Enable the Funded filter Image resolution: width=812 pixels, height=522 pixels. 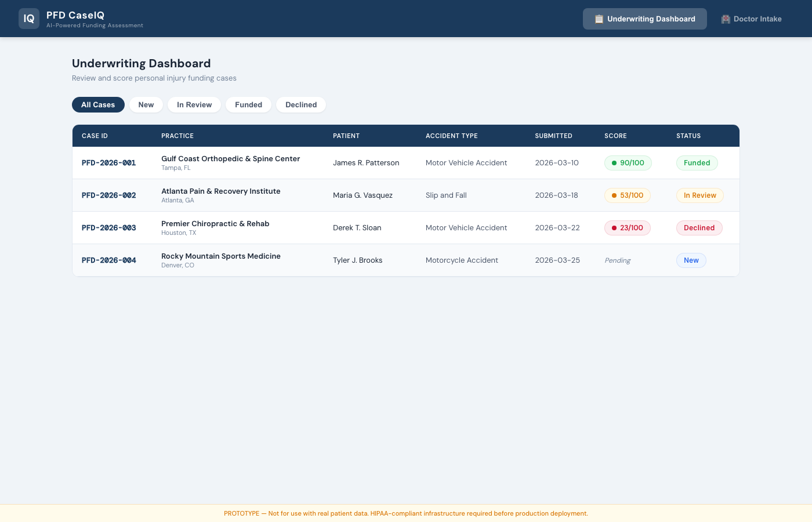pos(248,104)
